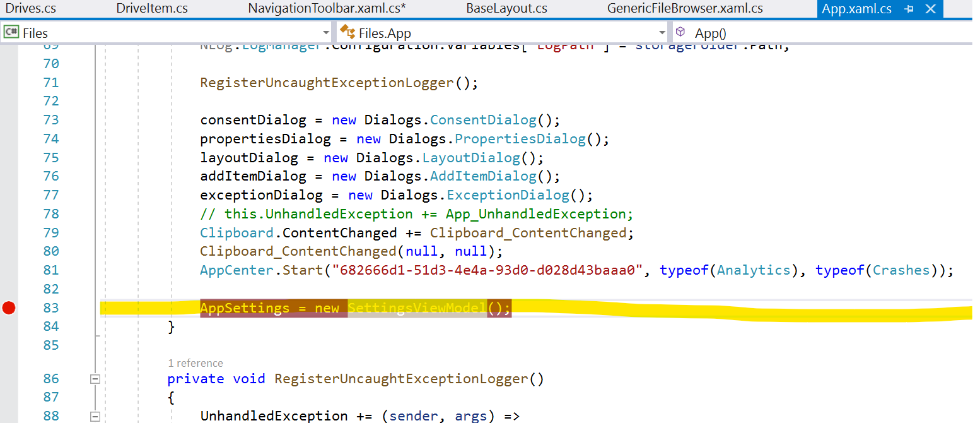The width and height of the screenshot is (980, 423).
Task: Unpin the App.xaml.cs document tab
Action: tap(908, 9)
